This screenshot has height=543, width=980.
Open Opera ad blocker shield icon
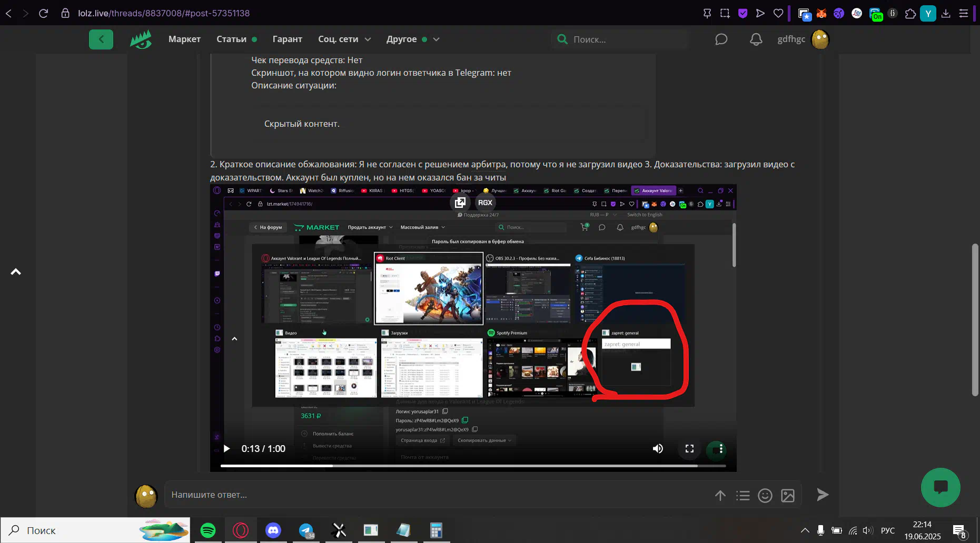pos(743,13)
